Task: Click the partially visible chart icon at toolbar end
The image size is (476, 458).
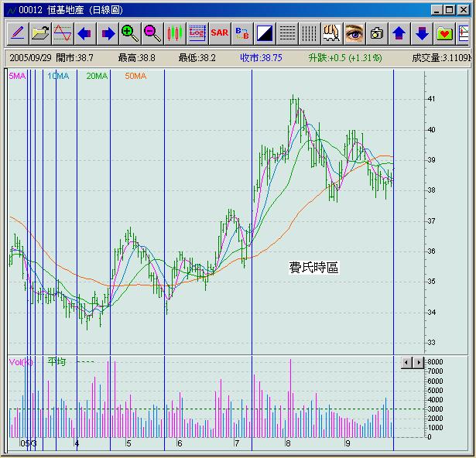Action: (463, 33)
